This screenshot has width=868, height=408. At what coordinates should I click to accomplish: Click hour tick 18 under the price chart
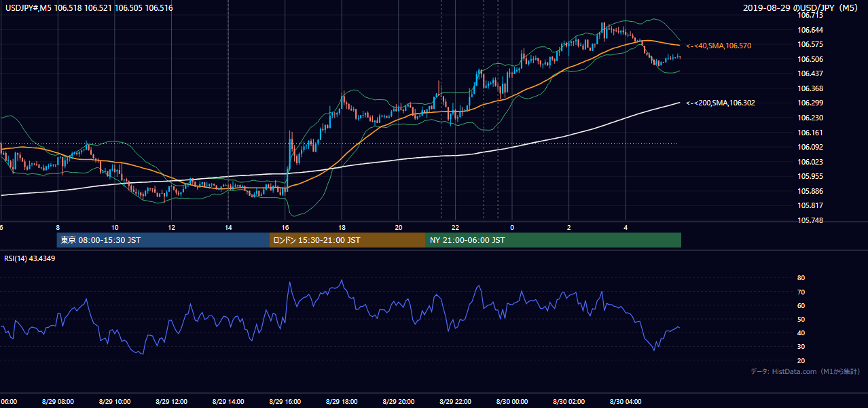[342, 228]
